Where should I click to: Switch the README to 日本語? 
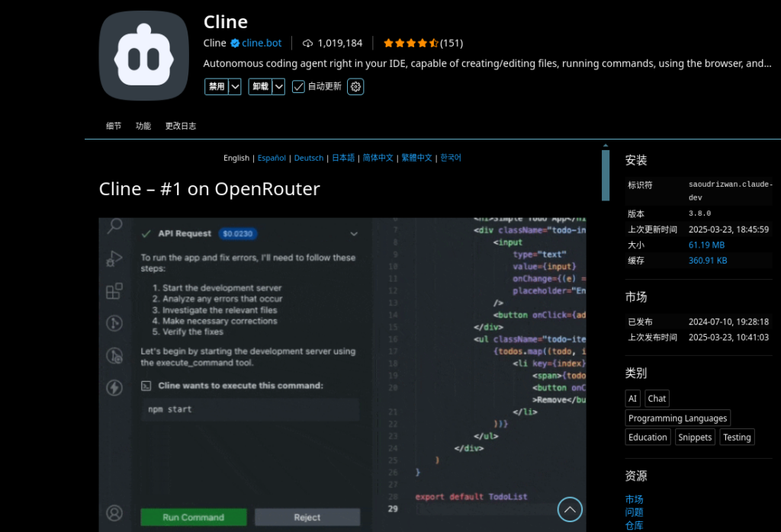tap(343, 158)
